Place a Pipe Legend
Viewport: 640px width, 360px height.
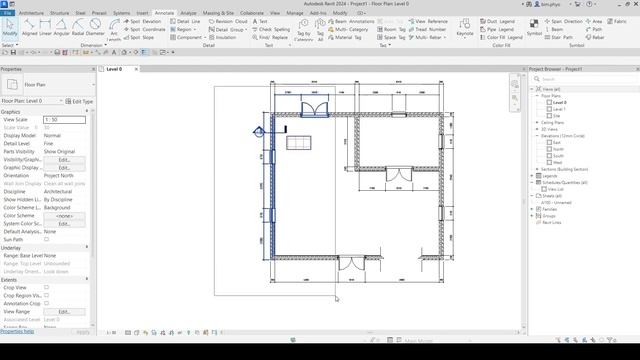click(x=497, y=29)
